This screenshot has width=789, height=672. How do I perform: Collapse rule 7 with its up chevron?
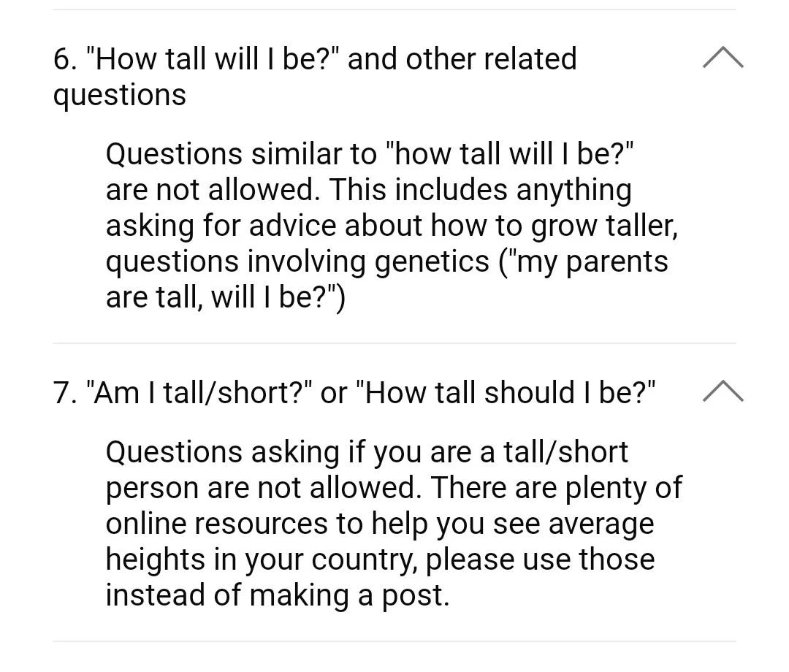723,392
